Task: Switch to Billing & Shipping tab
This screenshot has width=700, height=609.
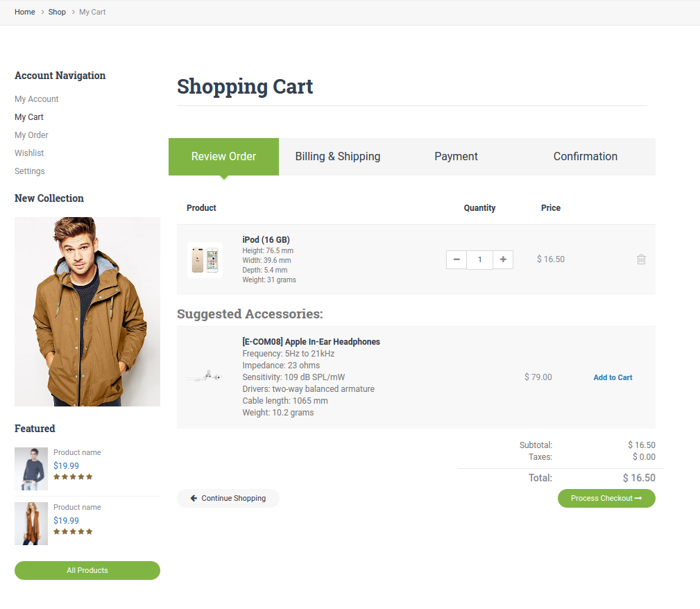Action: [x=338, y=157]
